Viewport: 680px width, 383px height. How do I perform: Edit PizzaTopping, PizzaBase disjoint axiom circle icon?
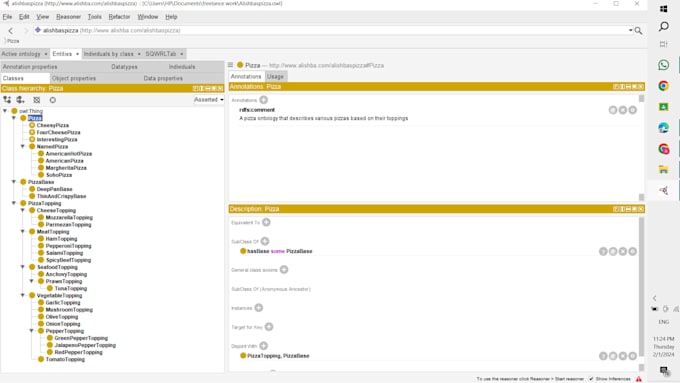pyautogui.click(x=633, y=356)
